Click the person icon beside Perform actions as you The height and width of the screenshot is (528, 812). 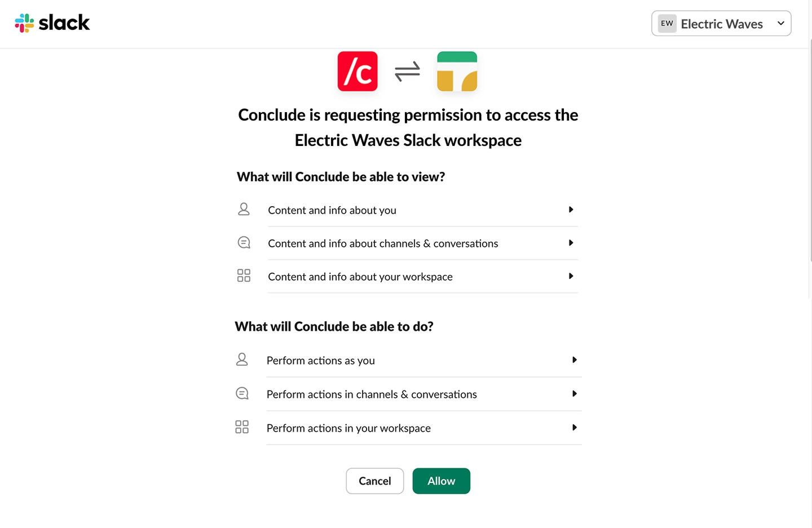pos(242,359)
